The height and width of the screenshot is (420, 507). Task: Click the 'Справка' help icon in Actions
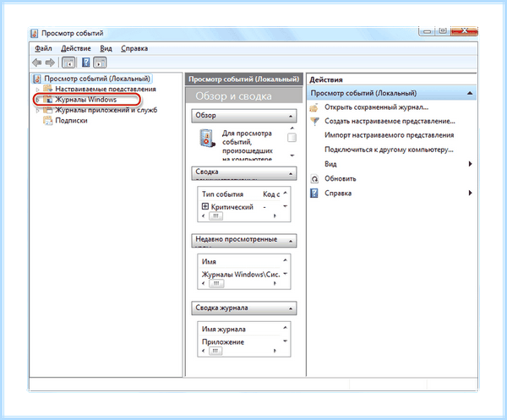point(314,193)
